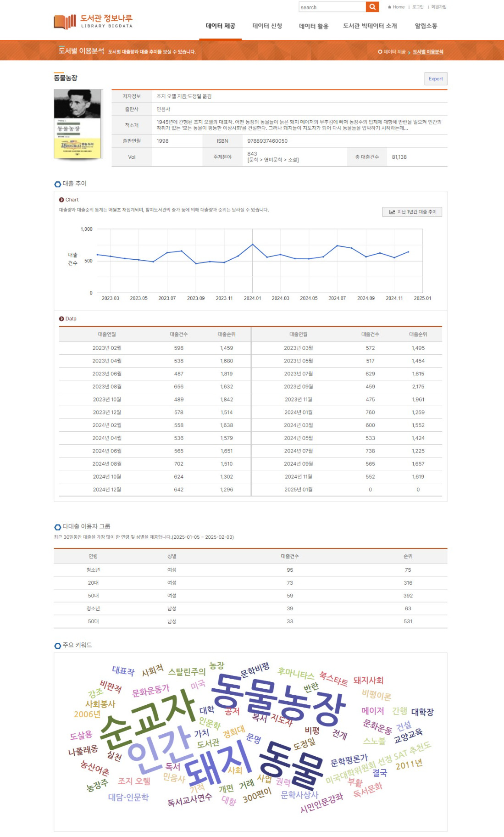
Task: Click the Library Bigdata logo
Action: click(93, 21)
